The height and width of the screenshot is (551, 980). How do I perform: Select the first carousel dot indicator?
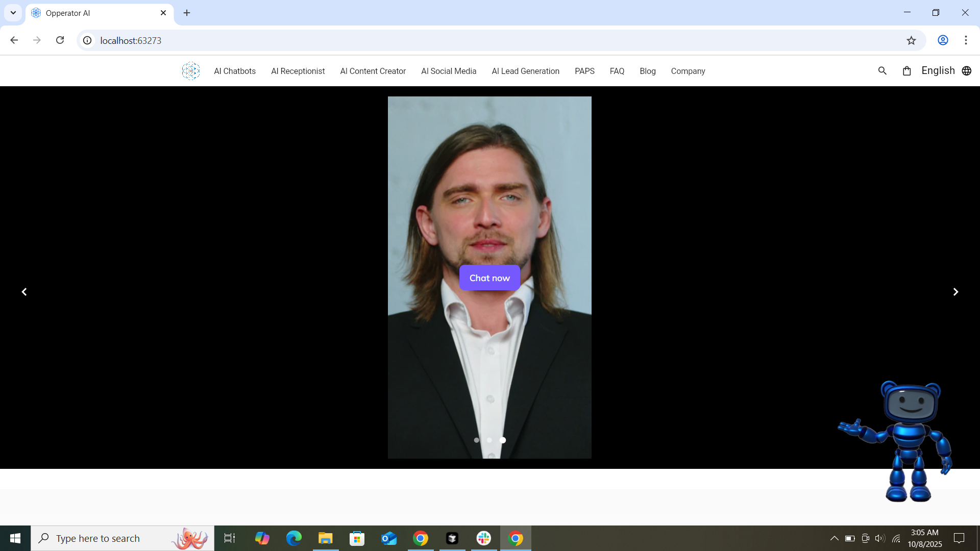click(x=476, y=440)
